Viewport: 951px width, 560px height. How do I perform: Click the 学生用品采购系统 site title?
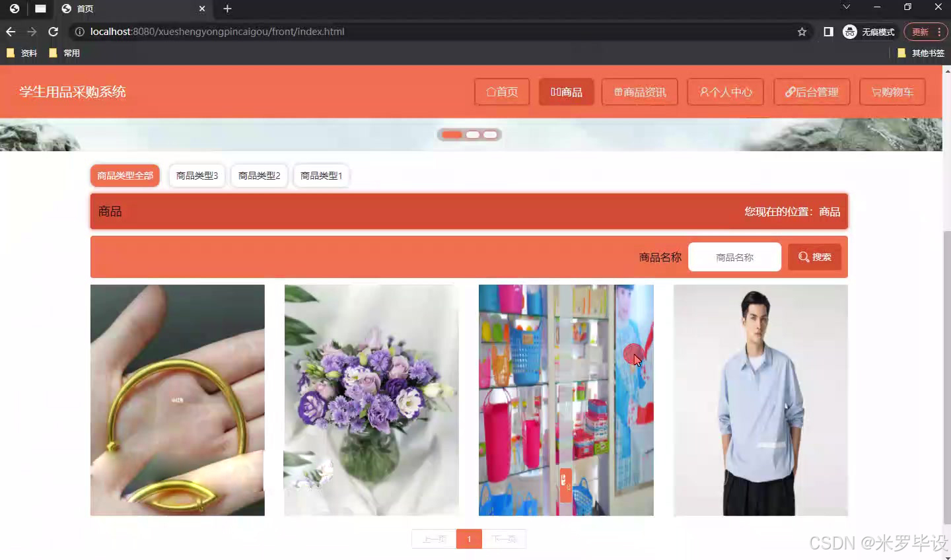(73, 92)
